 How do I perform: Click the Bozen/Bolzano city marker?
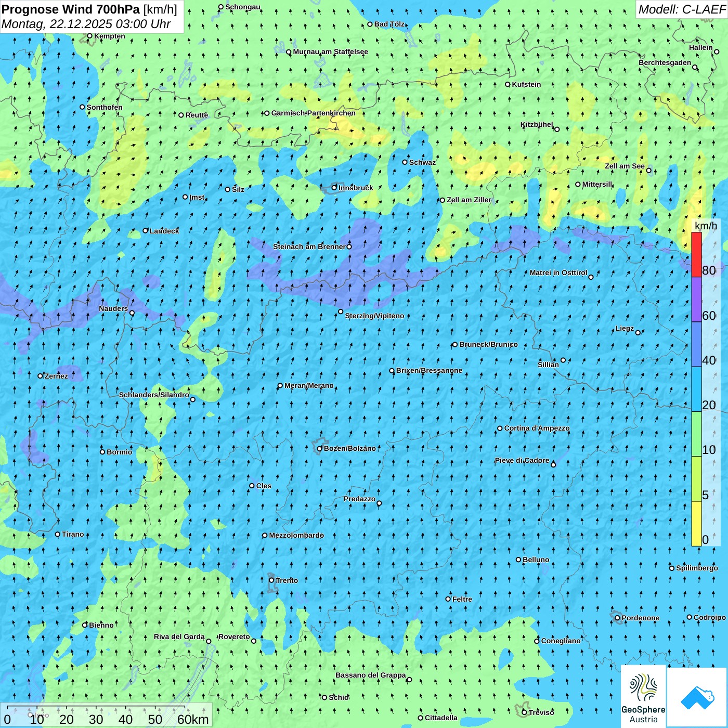tap(319, 449)
